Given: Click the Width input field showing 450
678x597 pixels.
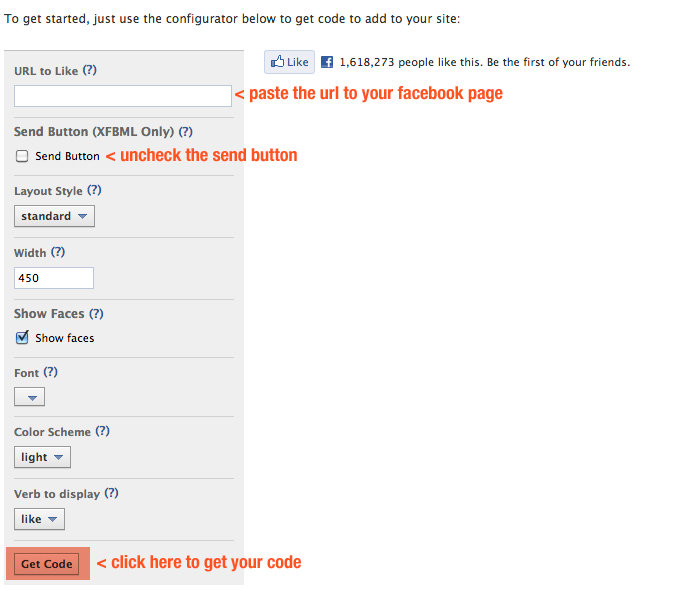Looking at the screenshot, I should 54,278.
